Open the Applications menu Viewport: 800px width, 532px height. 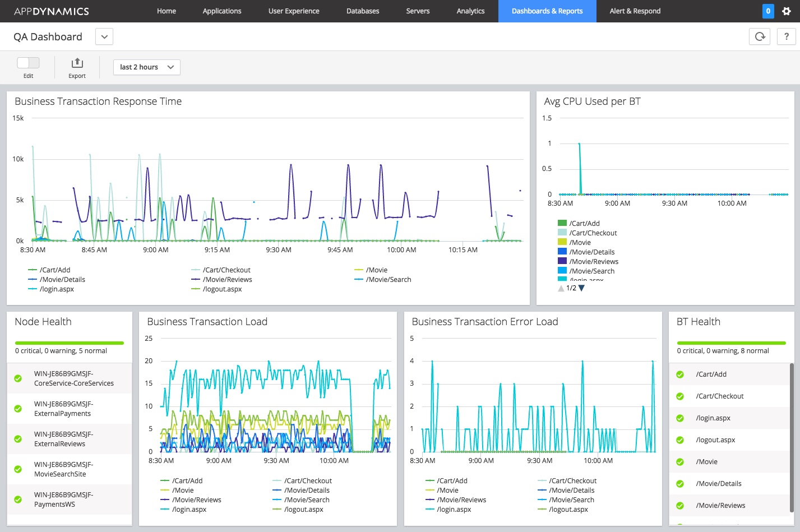pos(222,11)
